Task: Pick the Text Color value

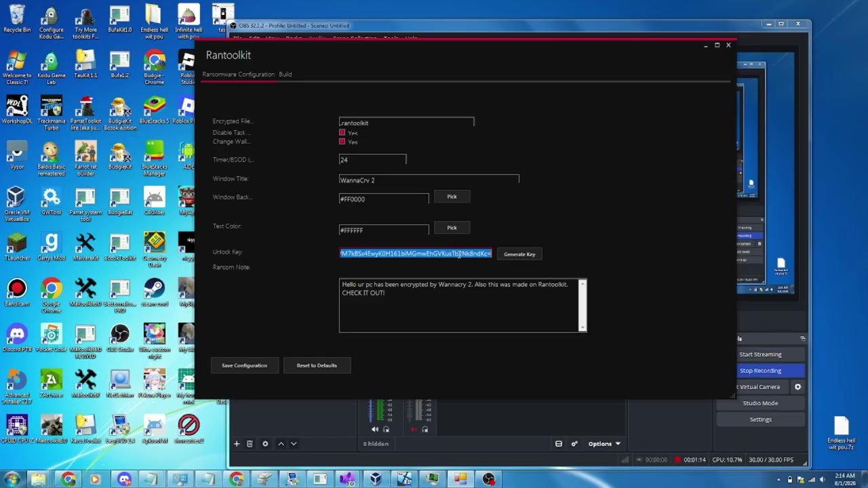Action: [452, 228]
